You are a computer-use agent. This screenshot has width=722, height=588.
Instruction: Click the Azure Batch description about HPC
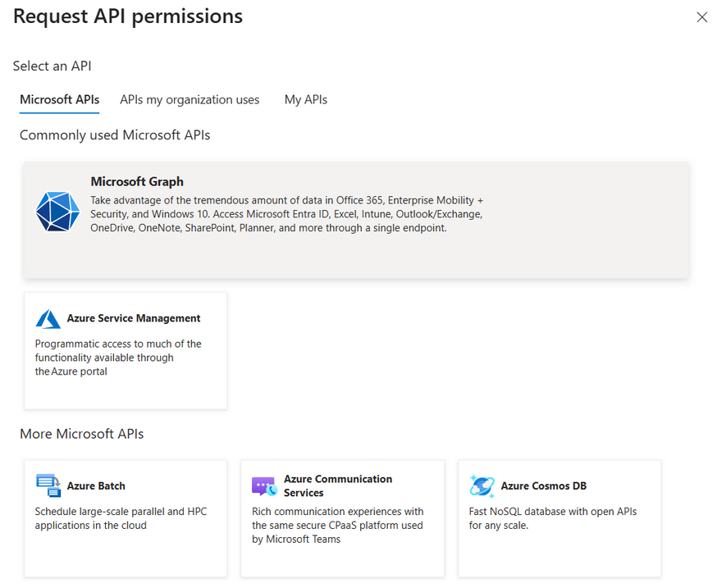[x=121, y=518]
